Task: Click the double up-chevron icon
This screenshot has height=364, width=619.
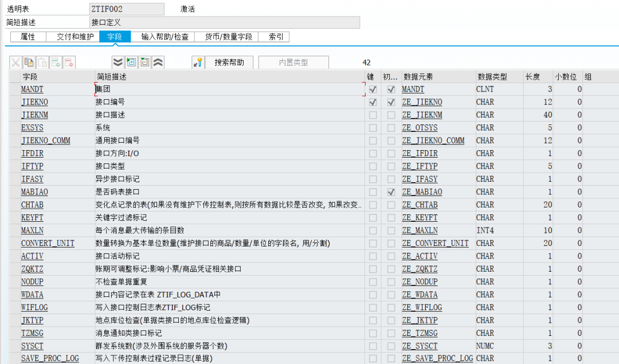Action: (x=158, y=62)
